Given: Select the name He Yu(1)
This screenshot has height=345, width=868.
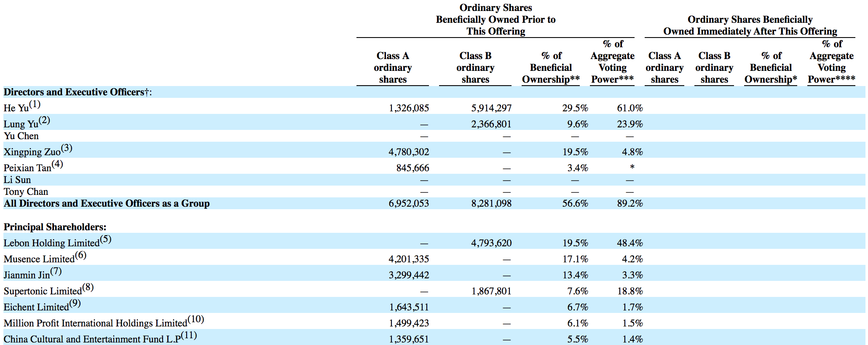Looking at the screenshot, I should click(x=22, y=106).
